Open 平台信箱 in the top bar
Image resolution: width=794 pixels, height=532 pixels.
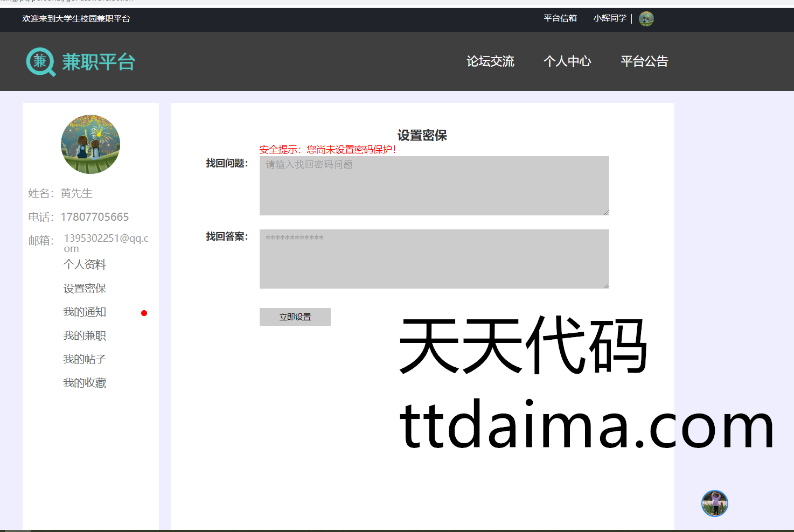click(x=560, y=18)
